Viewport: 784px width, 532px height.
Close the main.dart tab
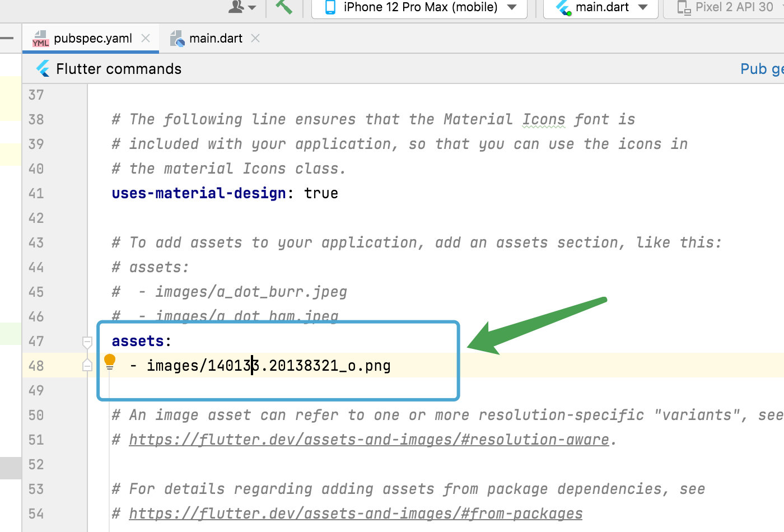tap(255, 38)
